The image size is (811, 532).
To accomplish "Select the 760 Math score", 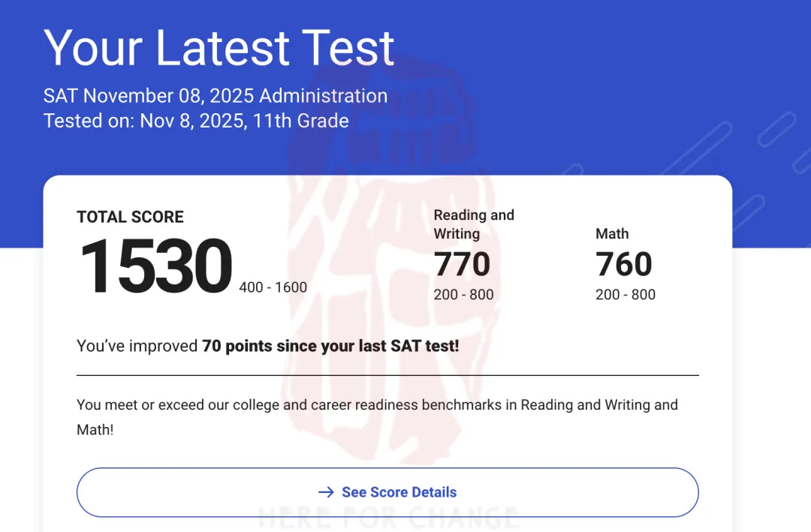I will coord(624,264).
